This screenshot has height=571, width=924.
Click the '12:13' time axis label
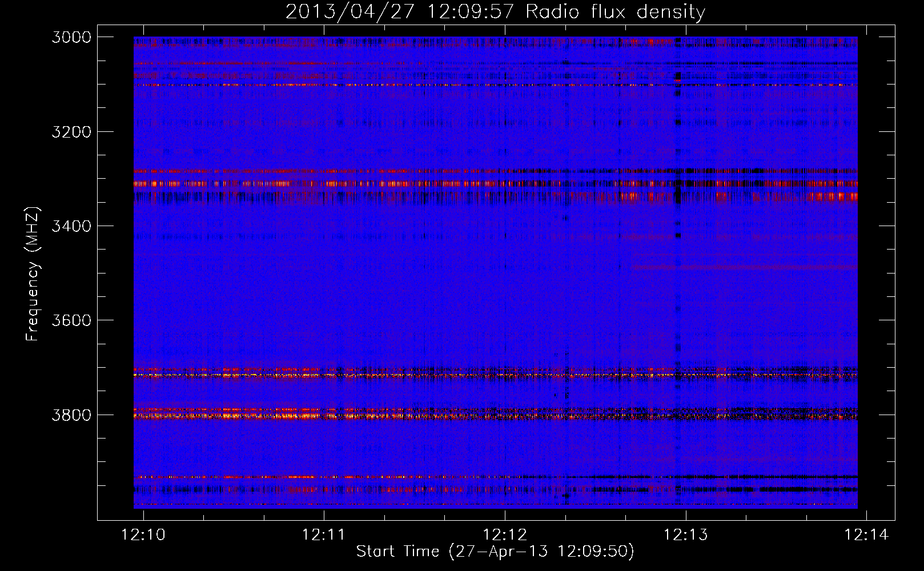(685, 534)
